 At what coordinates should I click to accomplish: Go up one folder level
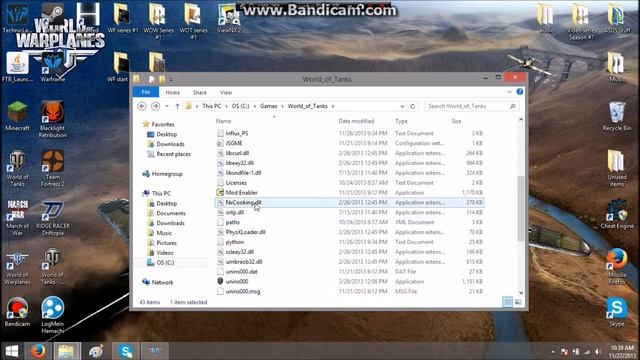(x=177, y=106)
